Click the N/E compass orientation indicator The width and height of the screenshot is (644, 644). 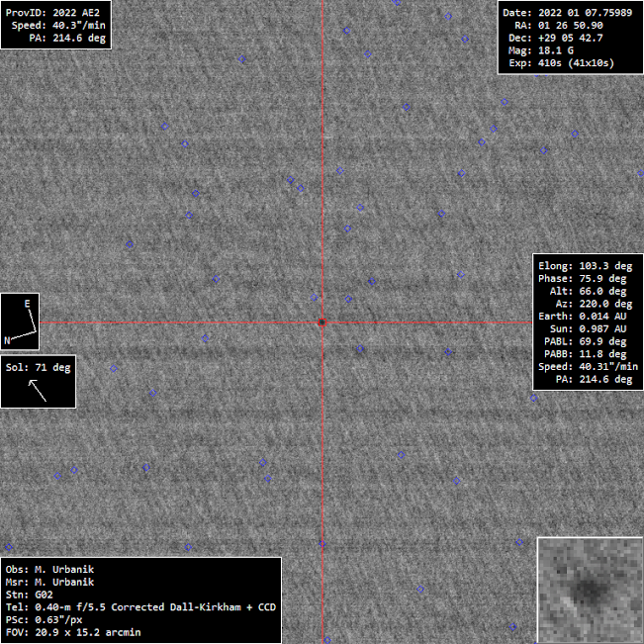pos(20,322)
